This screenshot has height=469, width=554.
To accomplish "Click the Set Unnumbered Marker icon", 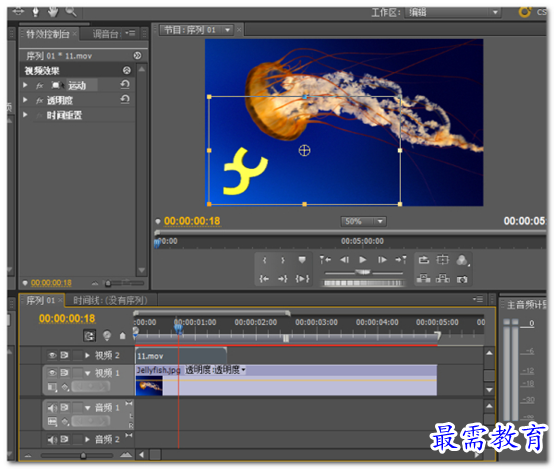I will click(x=302, y=260).
